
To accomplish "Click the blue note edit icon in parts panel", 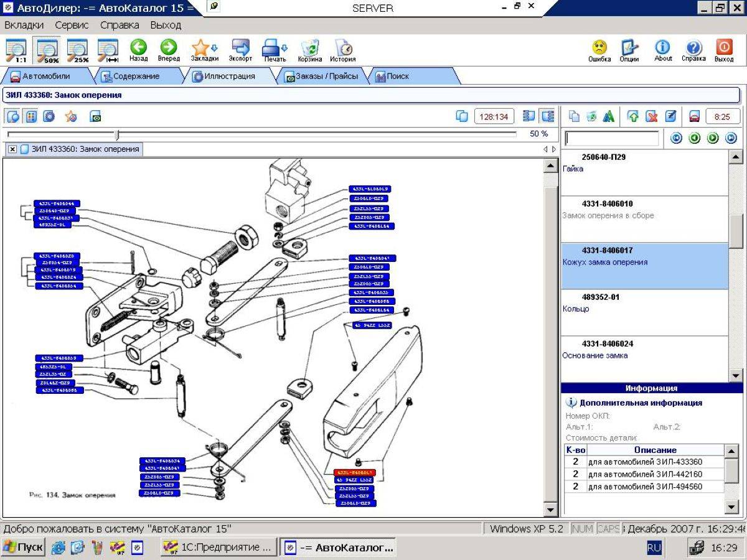I will coord(670,116).
